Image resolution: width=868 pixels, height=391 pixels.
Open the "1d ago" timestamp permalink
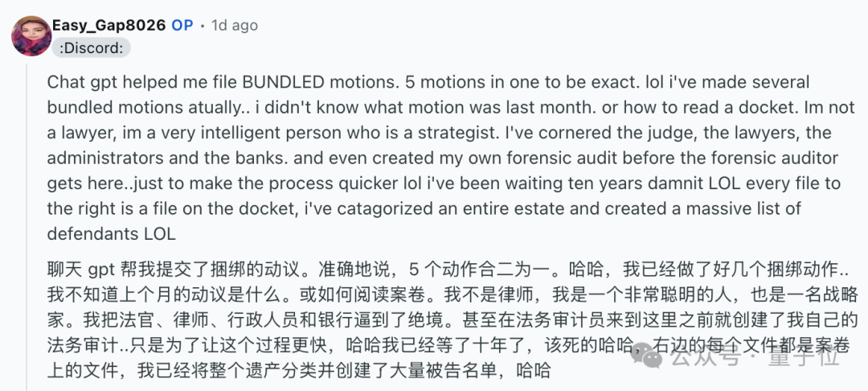(x=235, y=26)
